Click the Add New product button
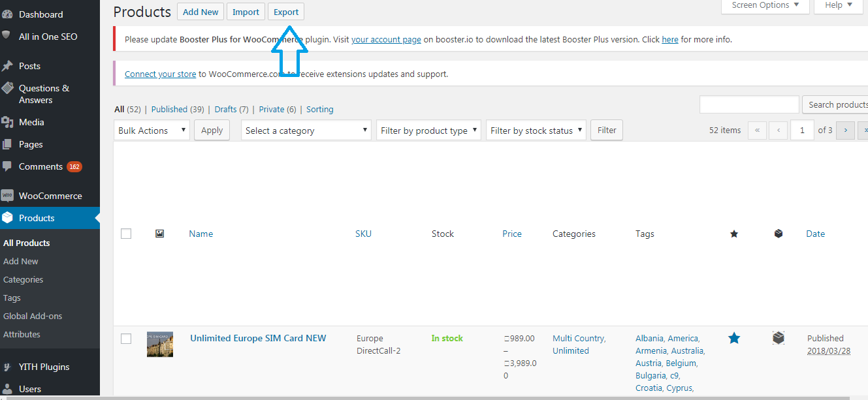The image size is (868, 400). [201, 12]
